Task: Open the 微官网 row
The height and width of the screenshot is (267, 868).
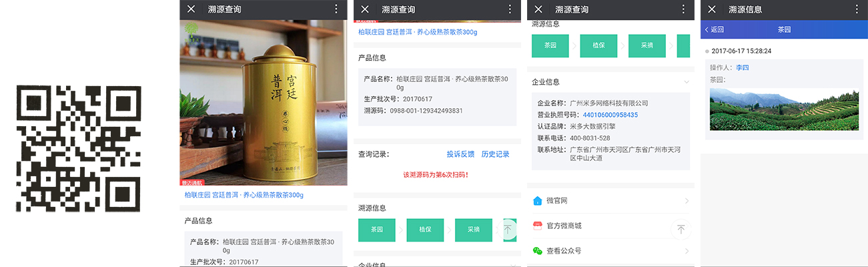Action: click(610, 201)
